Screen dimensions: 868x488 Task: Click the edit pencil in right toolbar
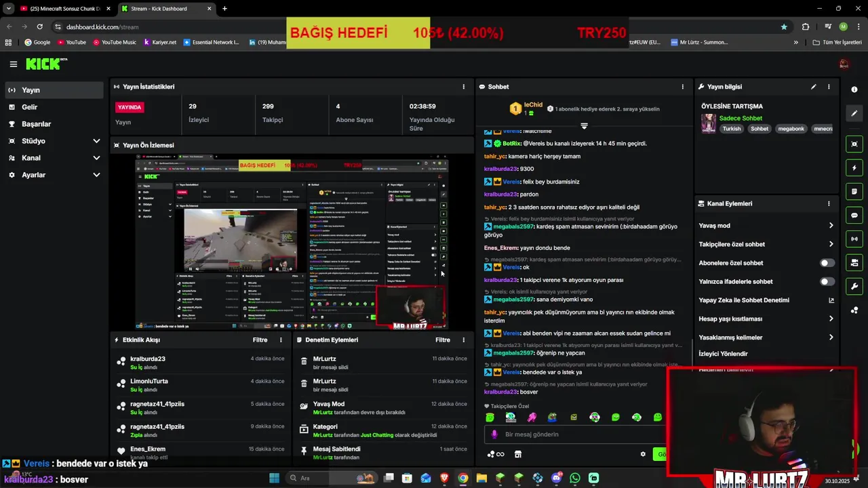[854, 113]
